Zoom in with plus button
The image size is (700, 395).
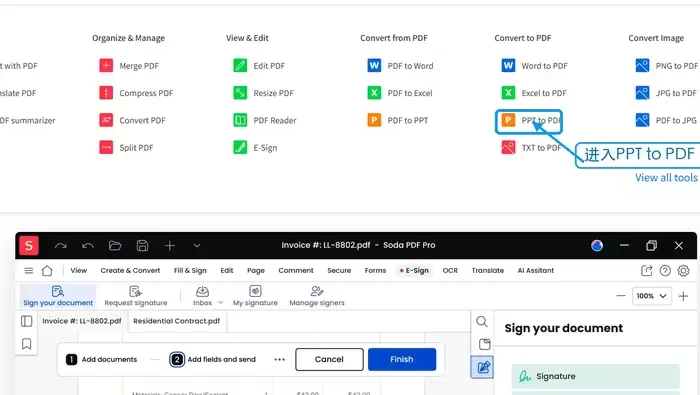click(683, 296)
